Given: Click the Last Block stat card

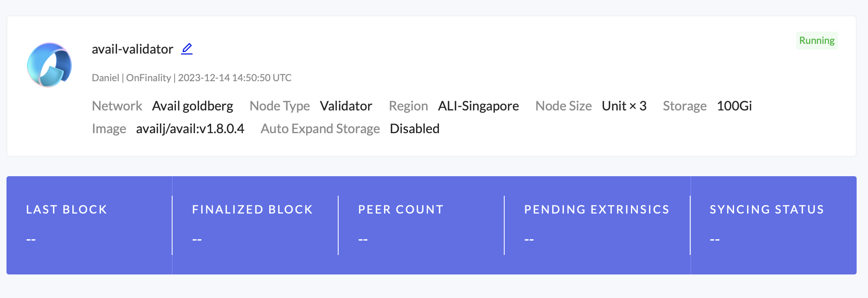Looking at the screenshot, I should pos(89,225).
